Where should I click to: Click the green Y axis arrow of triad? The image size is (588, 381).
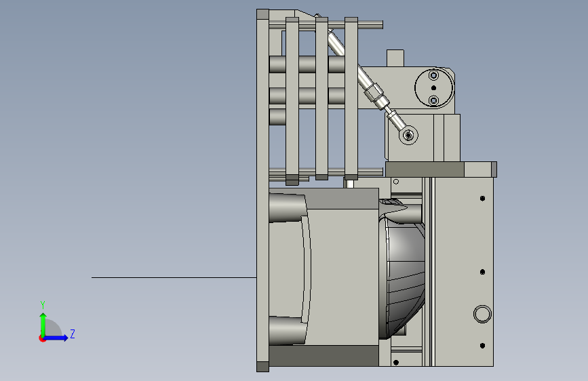(43, 324)
